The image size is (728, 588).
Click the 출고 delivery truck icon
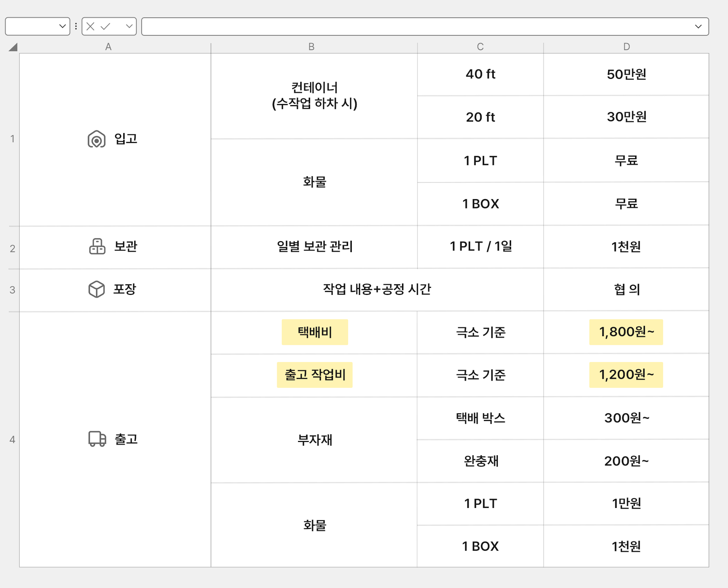pos(97,439)
